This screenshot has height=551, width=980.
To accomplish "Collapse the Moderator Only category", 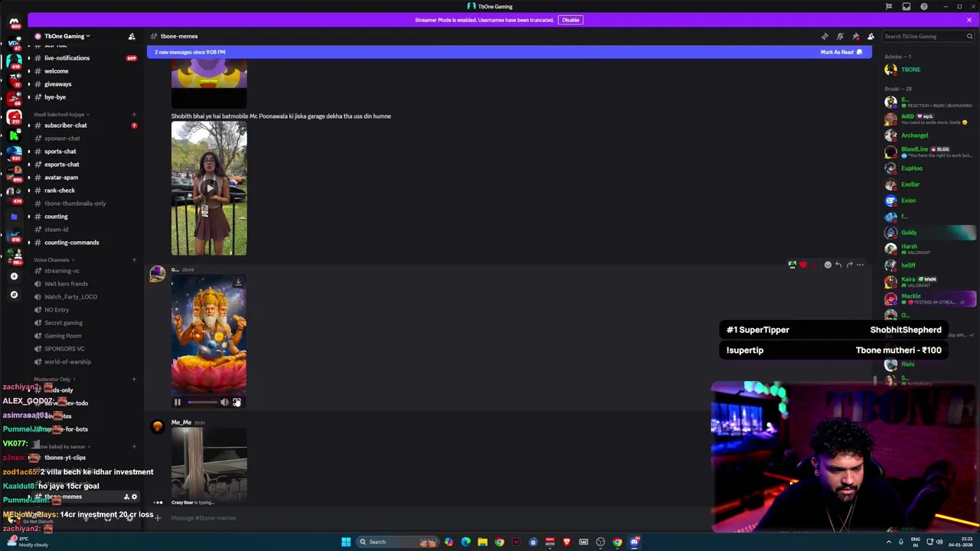I will pyautogui.click(x=53, y=379).
